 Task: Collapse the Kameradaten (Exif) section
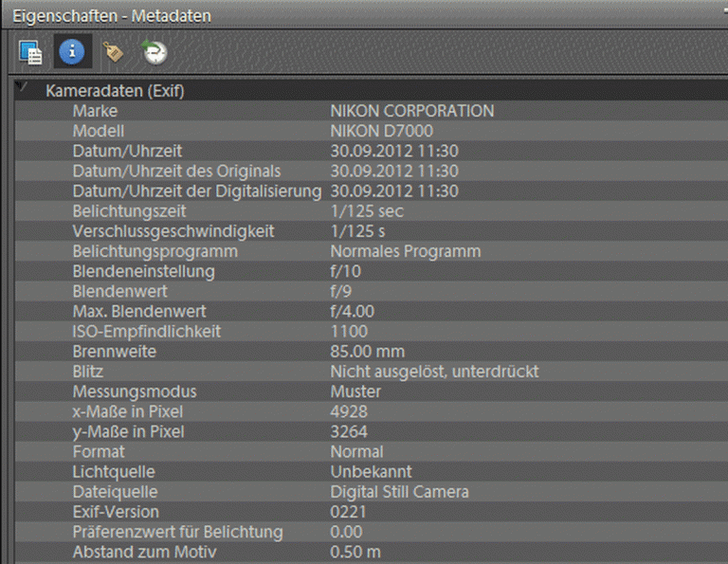(x=22, y=86)
